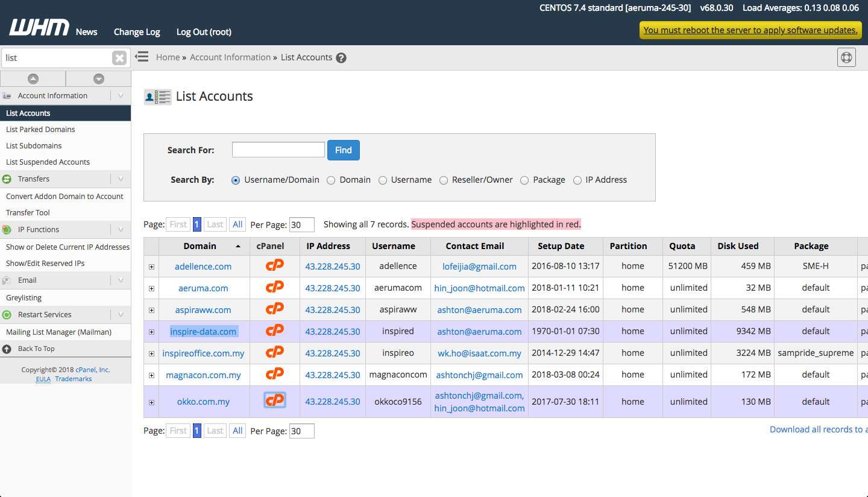The height and width of the screenshot is (497, 868).
Task: Open the help question mark icon
Action: [x=341, y=58]
